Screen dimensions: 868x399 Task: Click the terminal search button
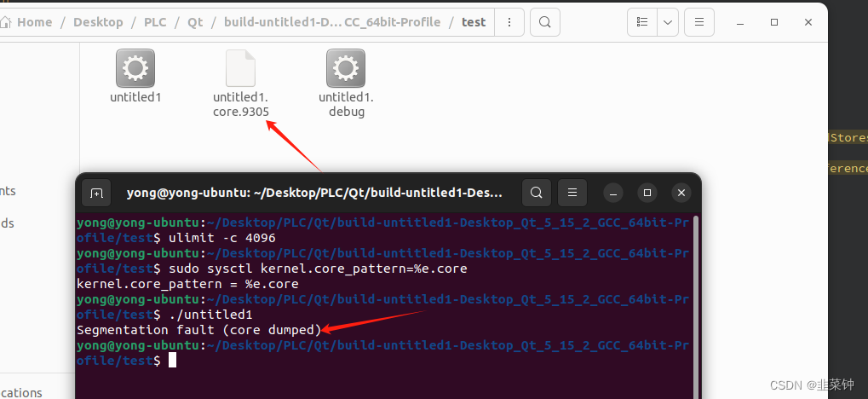tap(537, 193)
